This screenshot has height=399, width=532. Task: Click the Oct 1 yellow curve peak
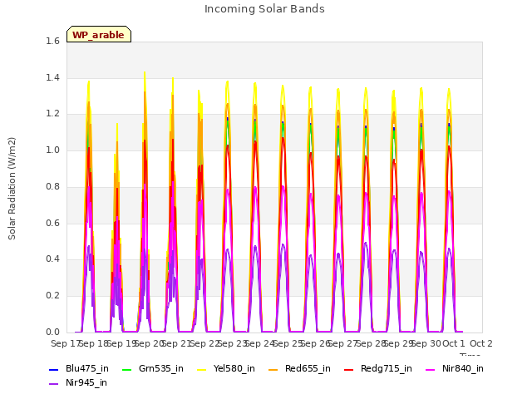click(449, 89)
